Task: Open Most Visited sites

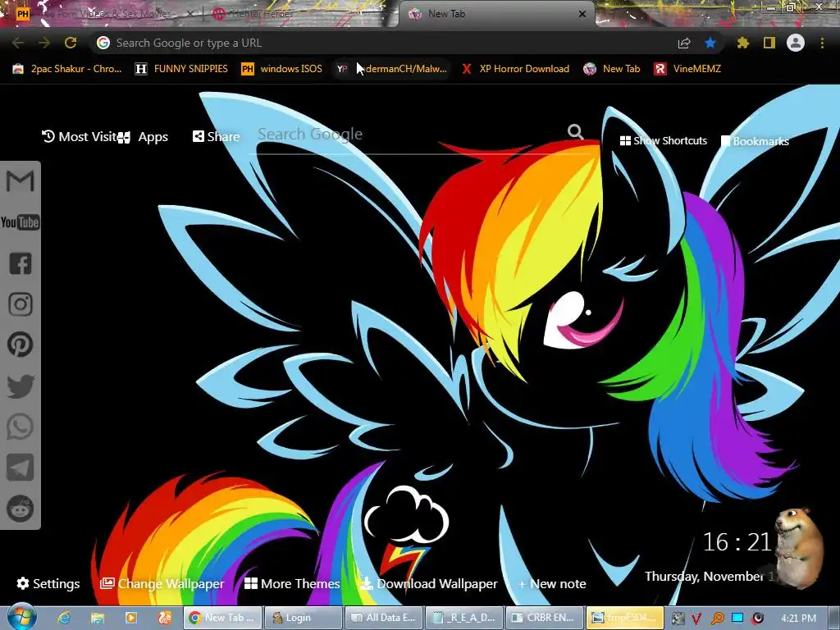Action: 80,137
